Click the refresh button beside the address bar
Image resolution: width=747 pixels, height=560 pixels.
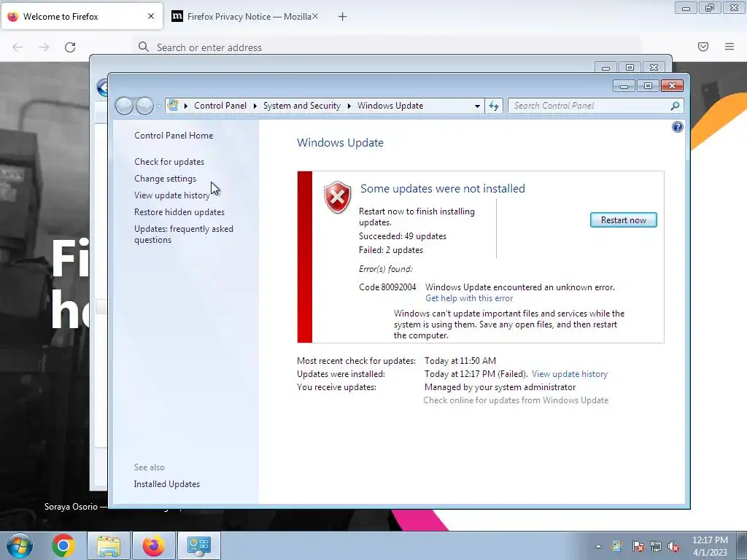pos(494,106)
